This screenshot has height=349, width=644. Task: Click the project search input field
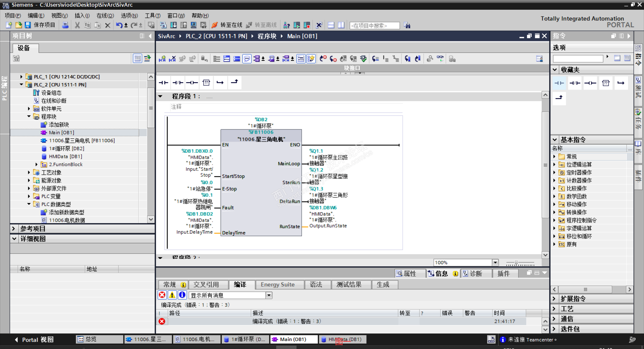(x=374, y=25)
